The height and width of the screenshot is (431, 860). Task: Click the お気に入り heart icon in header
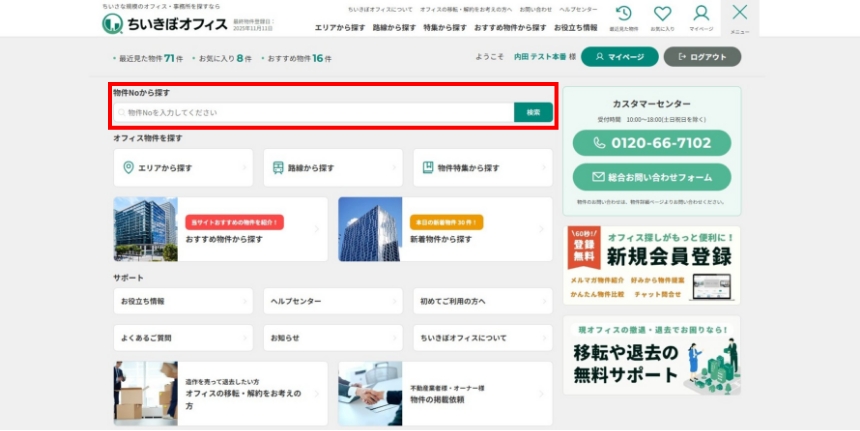pyautogui.click(x=662, y=14)
